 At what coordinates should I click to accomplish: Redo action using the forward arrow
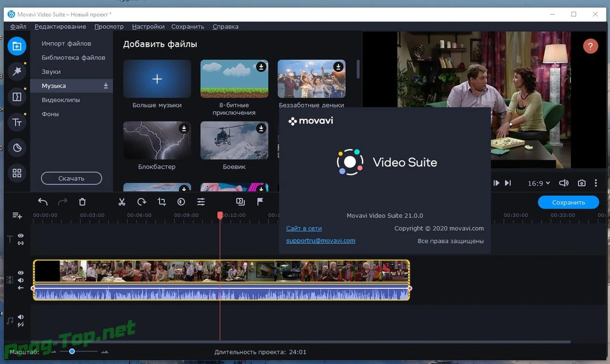[63, 202]
